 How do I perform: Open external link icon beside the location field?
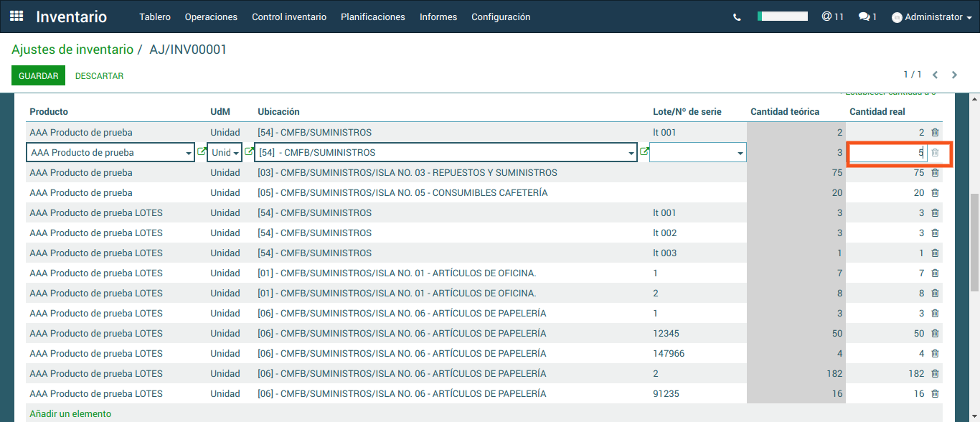coord(644,152)
